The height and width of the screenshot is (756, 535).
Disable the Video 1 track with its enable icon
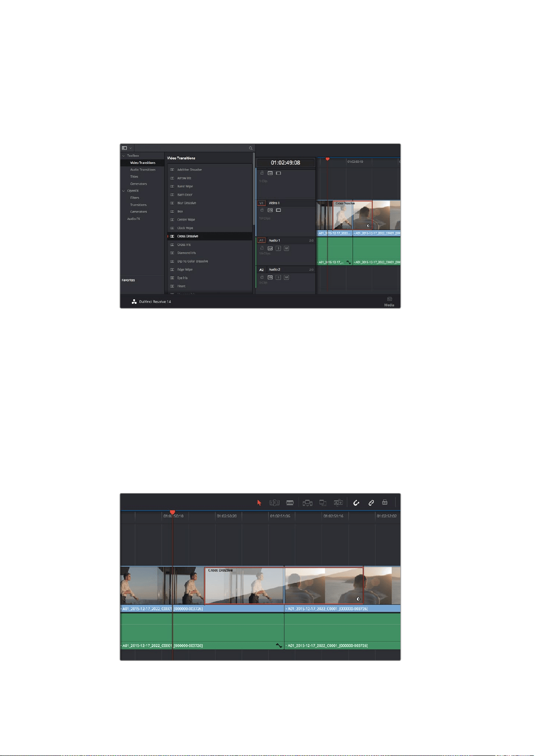tap(278, 210)
